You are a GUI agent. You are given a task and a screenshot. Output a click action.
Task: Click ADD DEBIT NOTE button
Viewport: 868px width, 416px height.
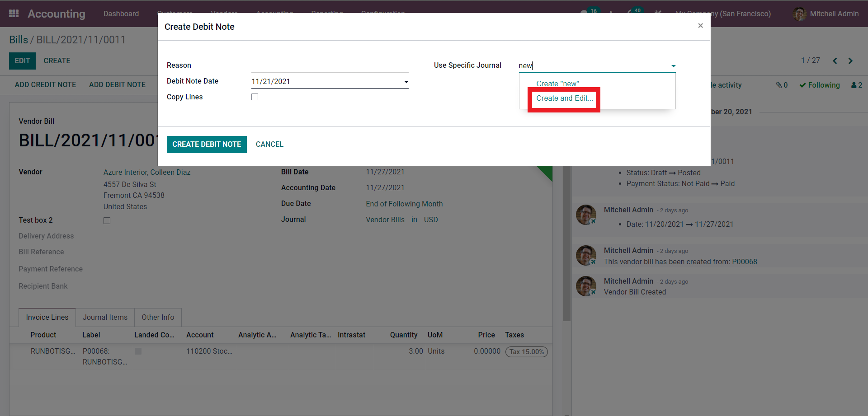pos(117,85)
